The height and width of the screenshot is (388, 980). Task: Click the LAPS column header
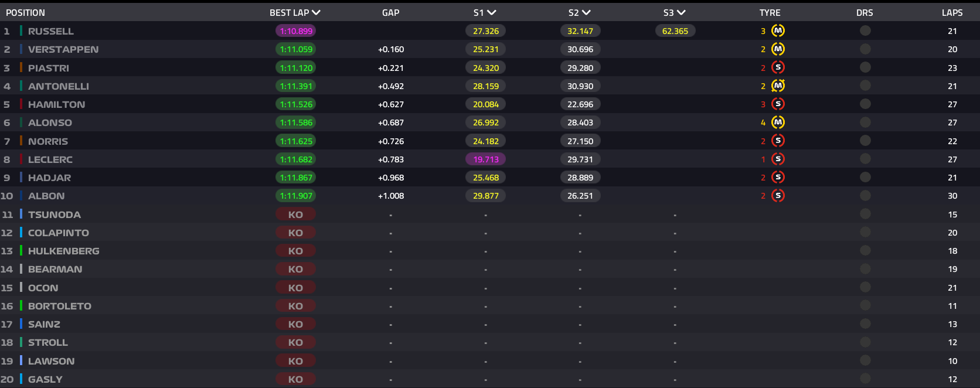(x=952, y=12)
